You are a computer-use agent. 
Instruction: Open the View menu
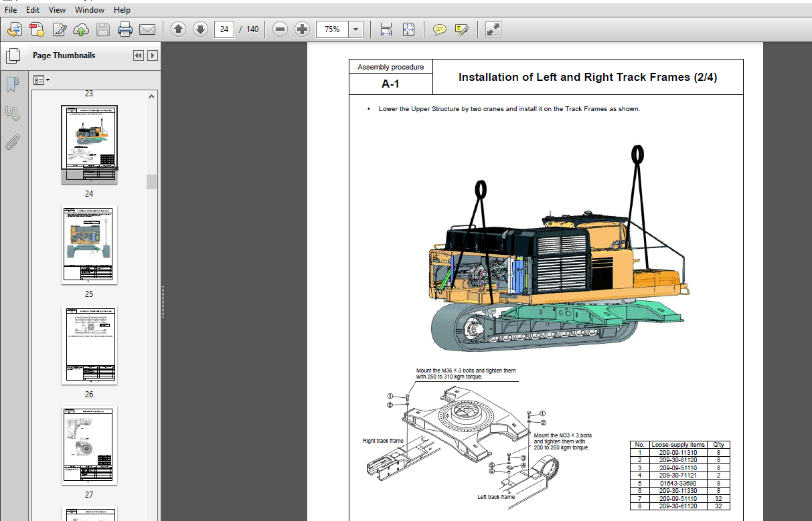(58, 10)
